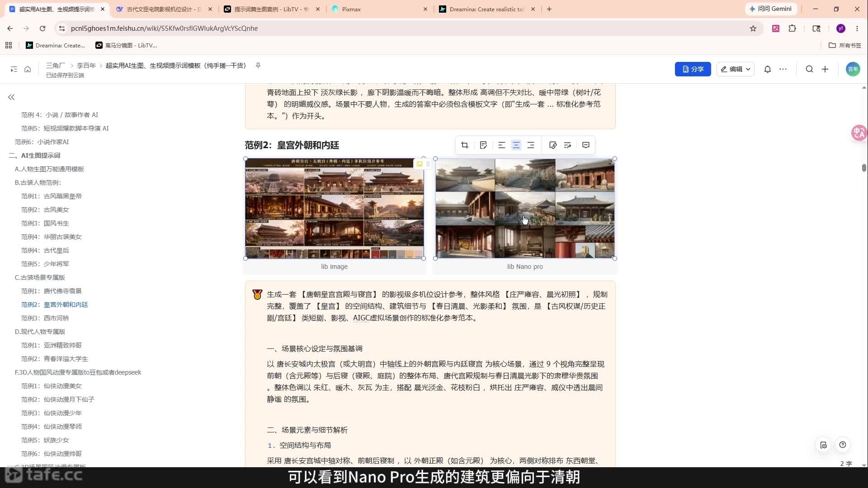868x488 pixels.
Task: Select outline item 范例6：小说作家AI
Action: point(42,142)
